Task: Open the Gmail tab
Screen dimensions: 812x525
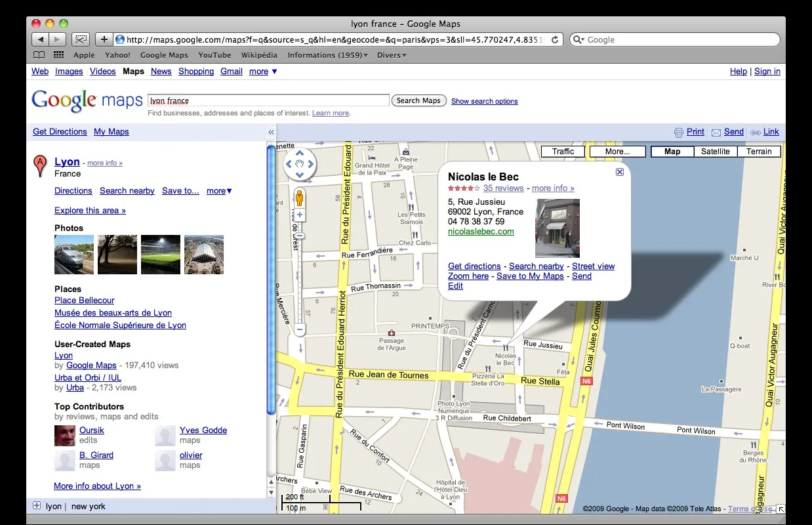Action: tap(232, 72)
